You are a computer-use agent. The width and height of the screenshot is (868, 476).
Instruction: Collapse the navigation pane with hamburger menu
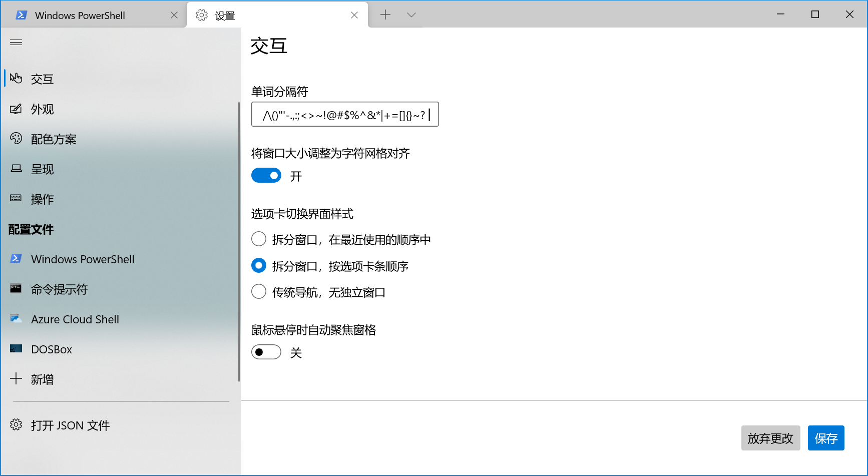tap(16, 42)
